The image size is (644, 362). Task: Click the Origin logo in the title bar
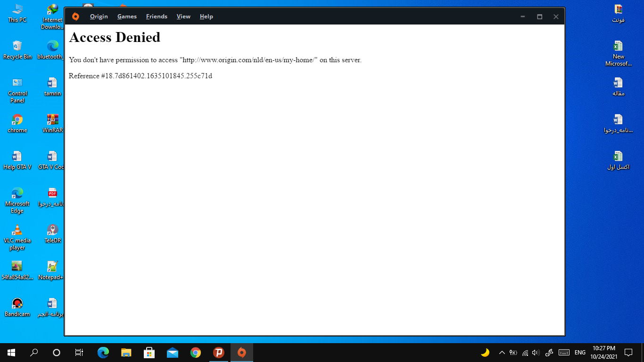75,16
